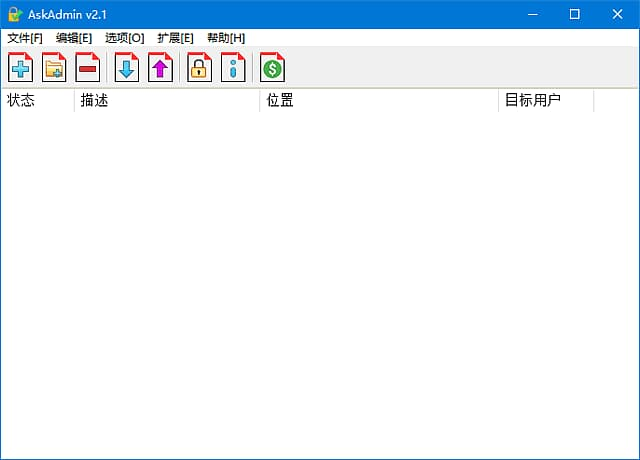This screenshot has width=640, height=460.
Task: Open the padlock password icon
Action: 200,68
